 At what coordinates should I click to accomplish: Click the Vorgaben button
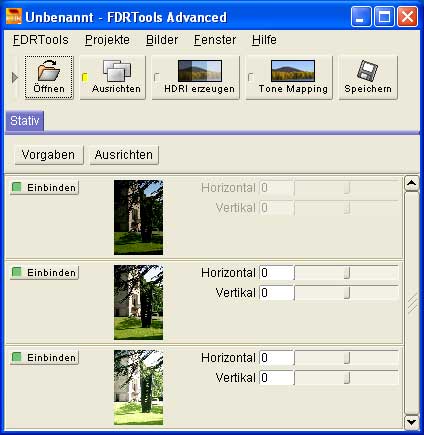(49, 155)
